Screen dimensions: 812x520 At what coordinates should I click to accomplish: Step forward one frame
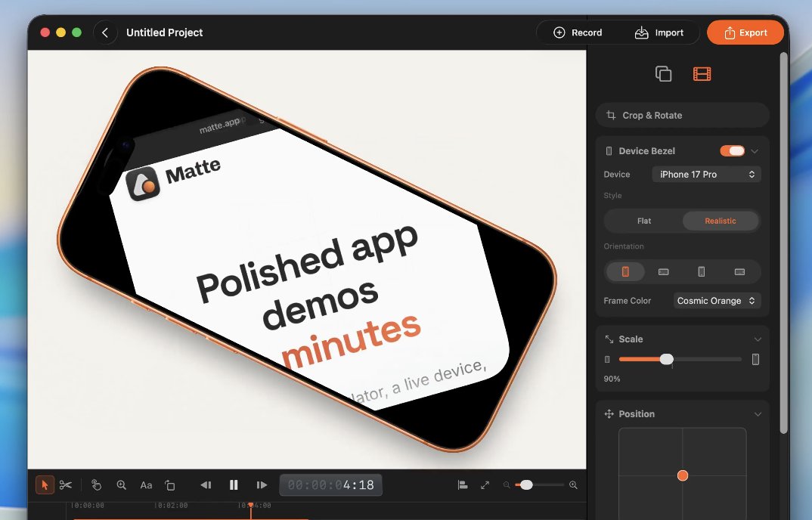click(x=262, y=484)
